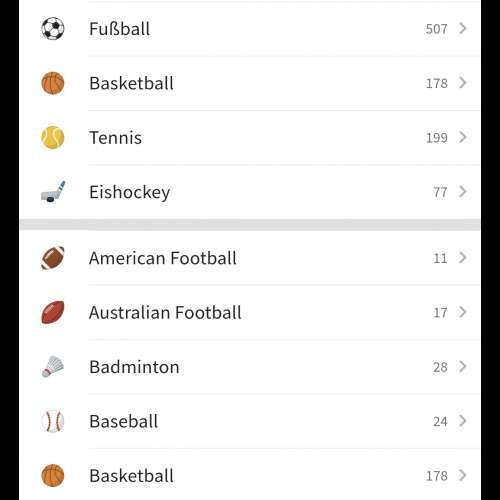Tap the tennis ball icon
500x500 pixels.
click(x=53, y=137)
